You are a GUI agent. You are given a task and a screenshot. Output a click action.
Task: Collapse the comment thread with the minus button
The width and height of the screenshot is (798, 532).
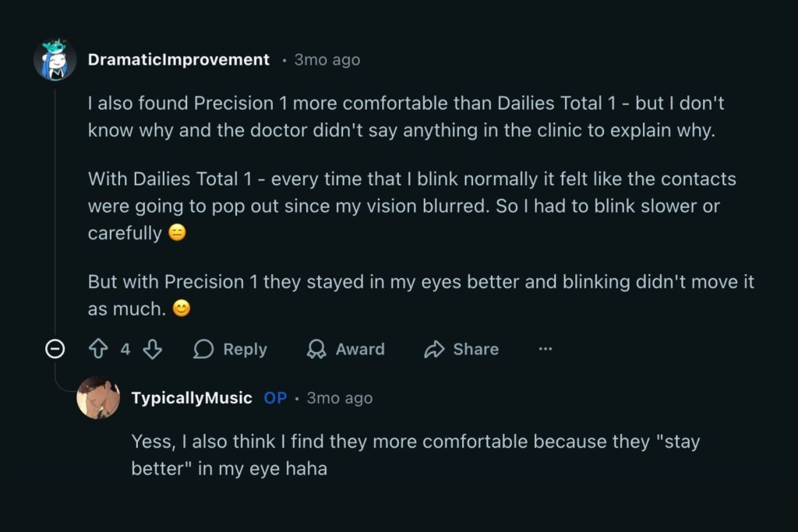point(55,349)
